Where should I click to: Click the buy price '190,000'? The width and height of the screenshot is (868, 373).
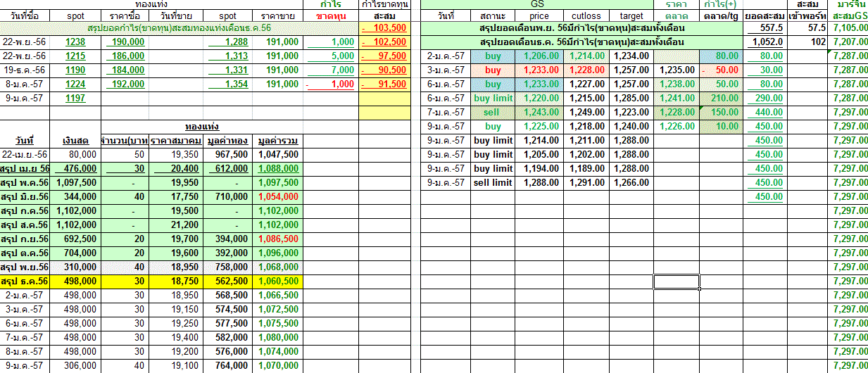point(125,42)
